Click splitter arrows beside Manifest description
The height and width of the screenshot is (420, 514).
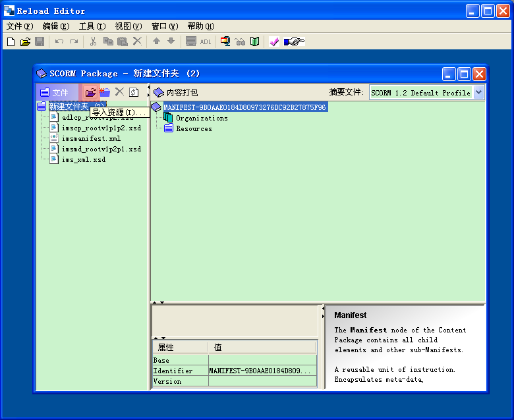tap(323, 312)
